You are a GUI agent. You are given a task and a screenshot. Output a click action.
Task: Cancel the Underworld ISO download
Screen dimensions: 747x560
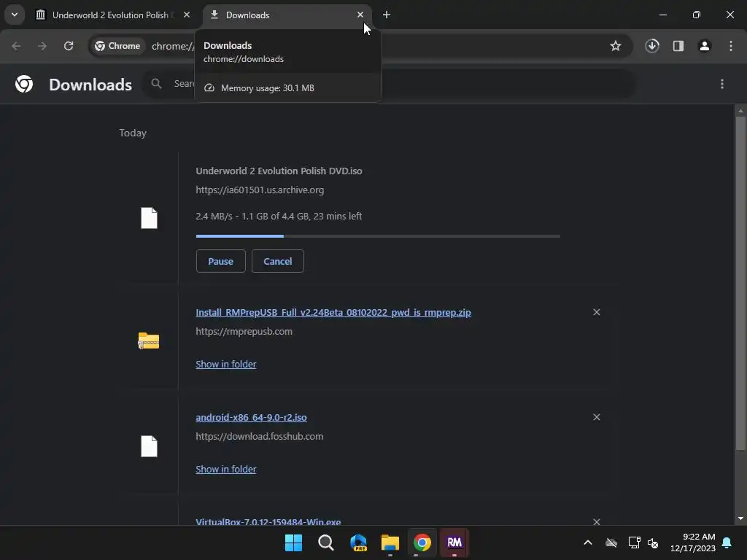click(x=278, y=261)
